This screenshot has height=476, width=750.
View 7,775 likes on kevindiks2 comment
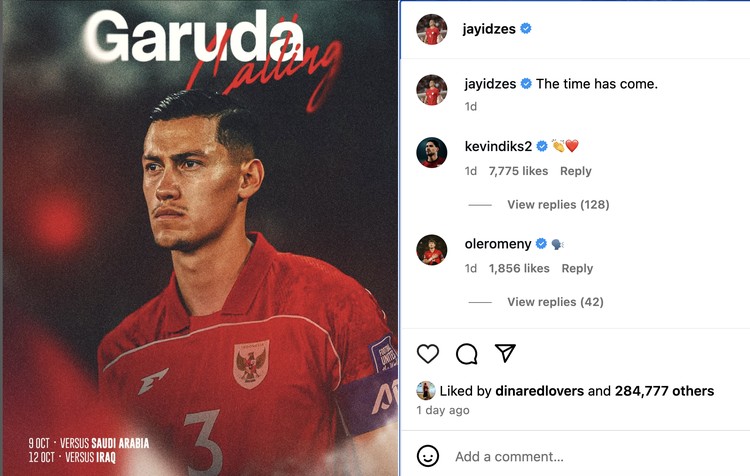coord(518,171)
